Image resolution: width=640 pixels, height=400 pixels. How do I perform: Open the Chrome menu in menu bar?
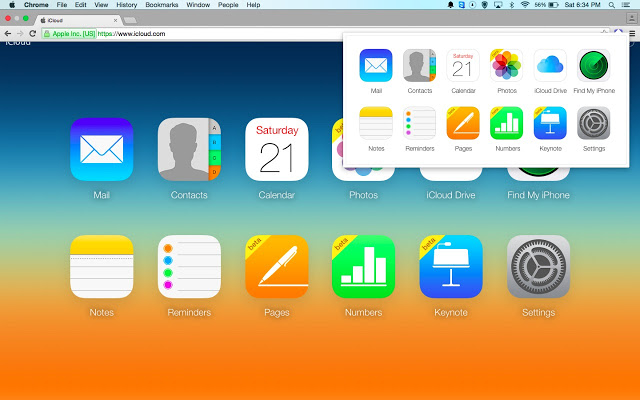[x=36, y=5]
